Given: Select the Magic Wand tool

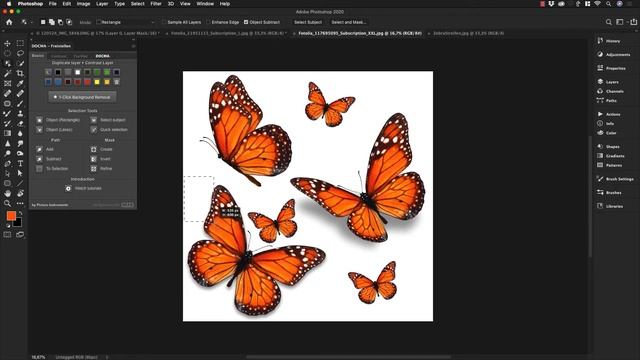Looking at the screenshot, I should coord(7,73).
